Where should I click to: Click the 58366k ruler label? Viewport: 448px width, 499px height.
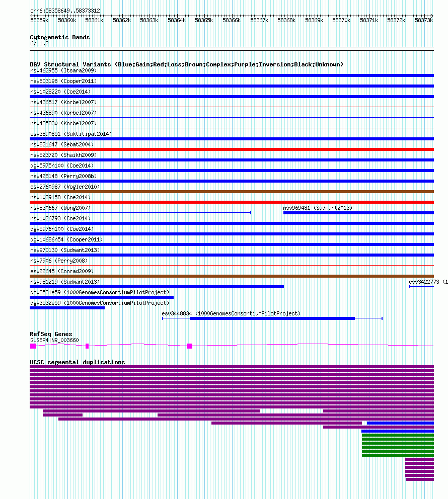[232, 20]
